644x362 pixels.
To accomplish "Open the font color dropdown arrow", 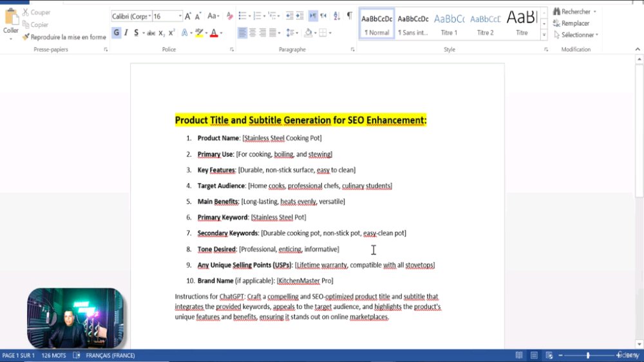I will 221,33.
